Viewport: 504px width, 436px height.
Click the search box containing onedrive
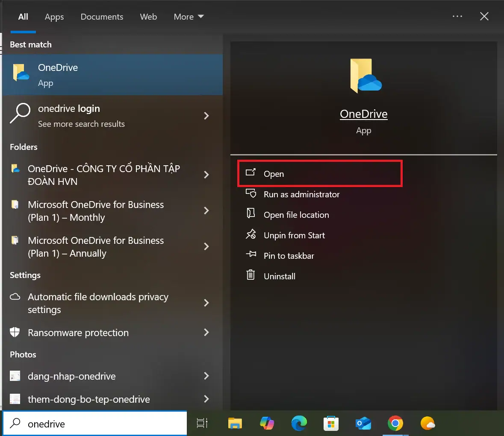point(103,424)
